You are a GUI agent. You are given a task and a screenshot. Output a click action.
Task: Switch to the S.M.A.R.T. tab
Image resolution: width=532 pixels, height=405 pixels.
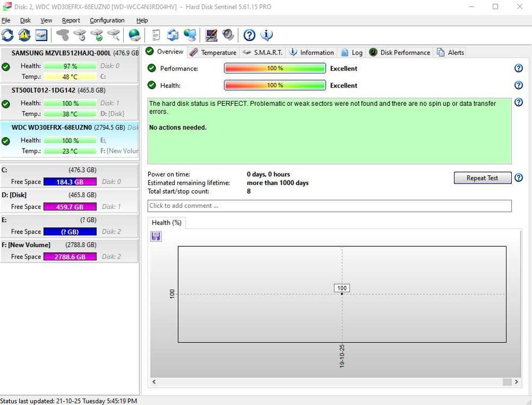263,53
